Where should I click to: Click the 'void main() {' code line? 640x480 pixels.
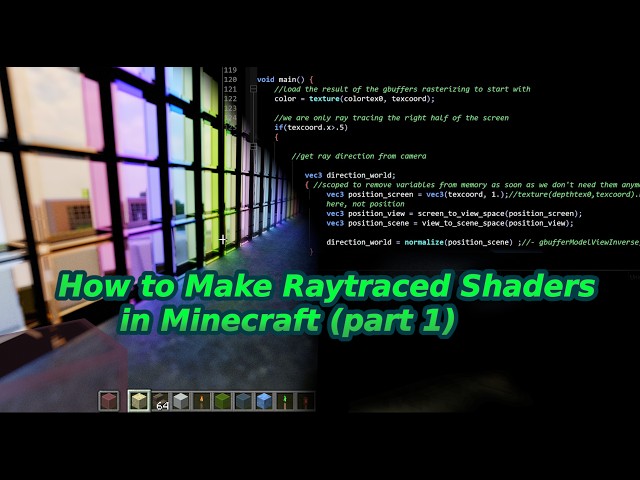[285, 80]
